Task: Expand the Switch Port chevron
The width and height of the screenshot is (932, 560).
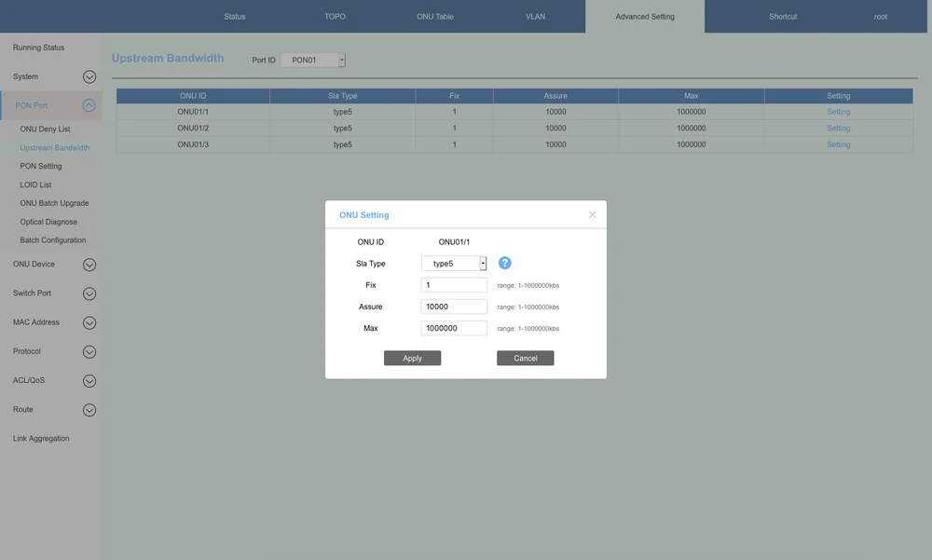Action: [x=89, y=294]
